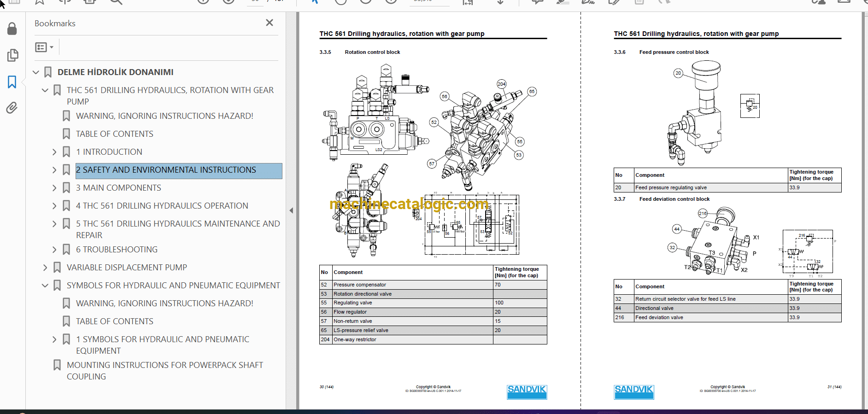
Task: Click bookmark icon beside DELME HİDROLİK DONANIMI
Action: [48, 72]
